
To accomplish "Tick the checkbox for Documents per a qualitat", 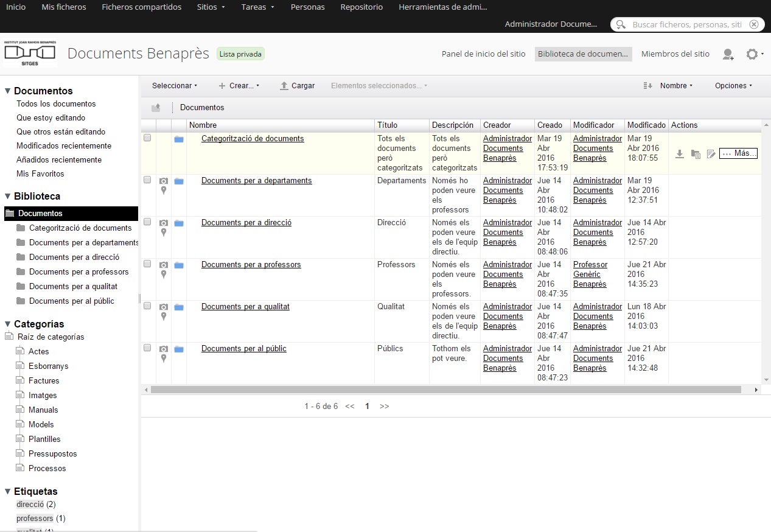I will coord(147,306).
